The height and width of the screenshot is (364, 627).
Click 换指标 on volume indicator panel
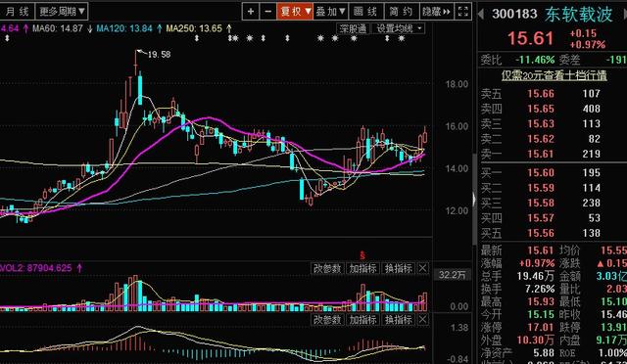pyautogui.click(x=399, y=268)
